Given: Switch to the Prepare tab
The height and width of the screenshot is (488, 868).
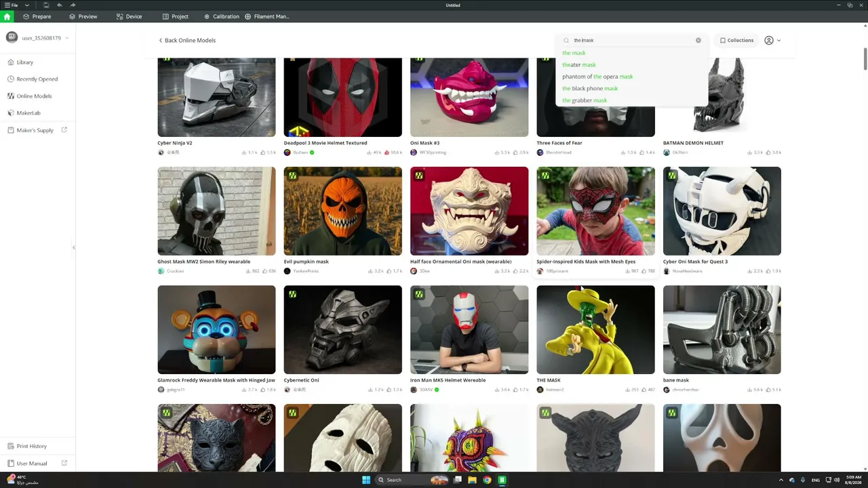Looking at the screenshot, I should [x=37, y=16].
